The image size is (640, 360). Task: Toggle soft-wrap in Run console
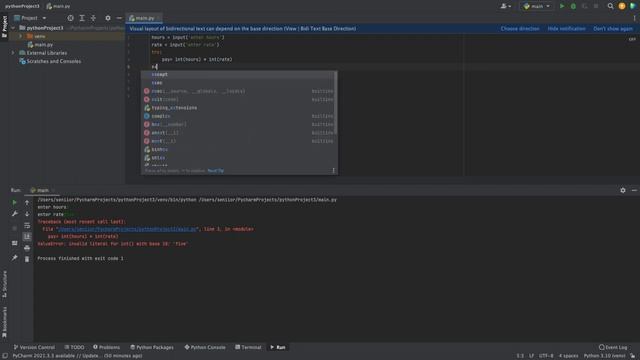click(x=27, y=225)
